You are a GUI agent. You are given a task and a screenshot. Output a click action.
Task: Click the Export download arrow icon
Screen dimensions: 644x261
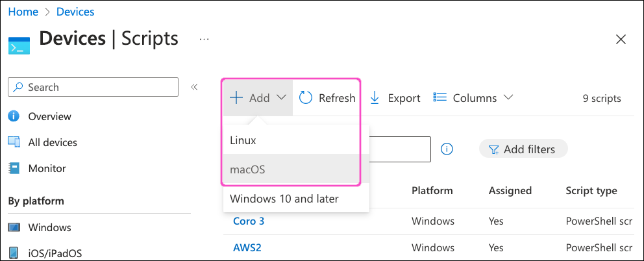375,98
